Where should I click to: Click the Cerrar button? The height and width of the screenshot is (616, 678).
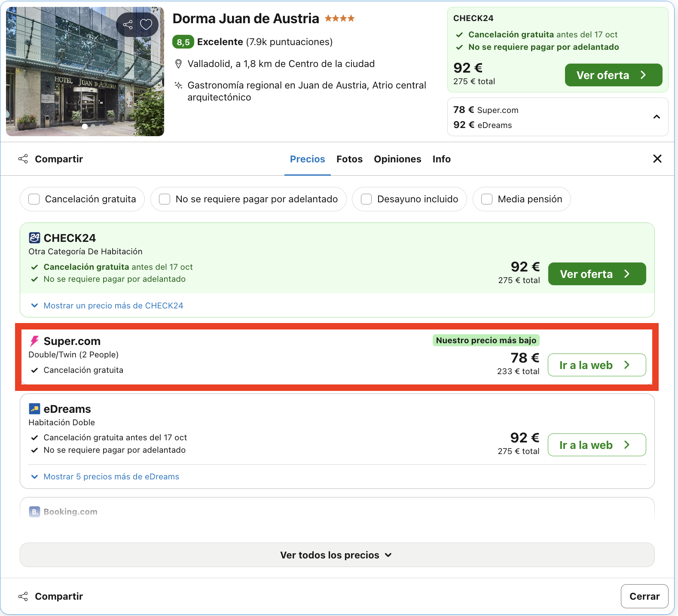click(644, 596)
